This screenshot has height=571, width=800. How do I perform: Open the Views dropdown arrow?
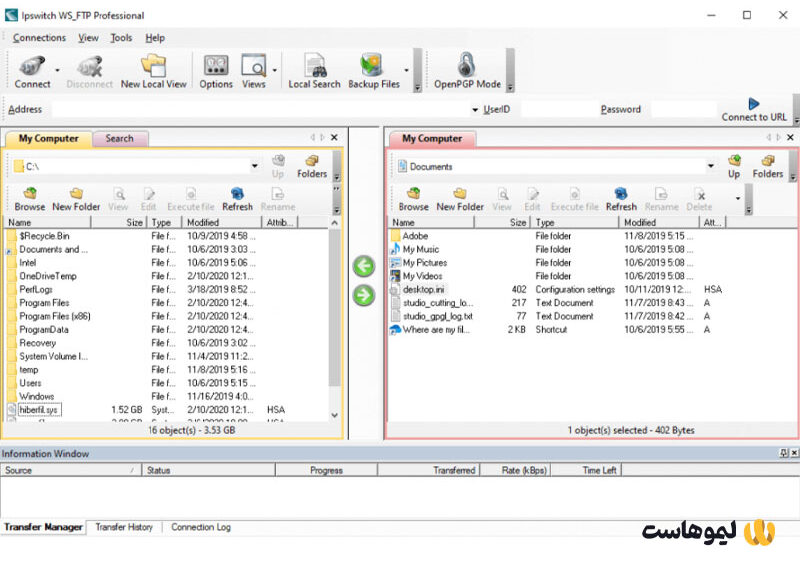274,70
